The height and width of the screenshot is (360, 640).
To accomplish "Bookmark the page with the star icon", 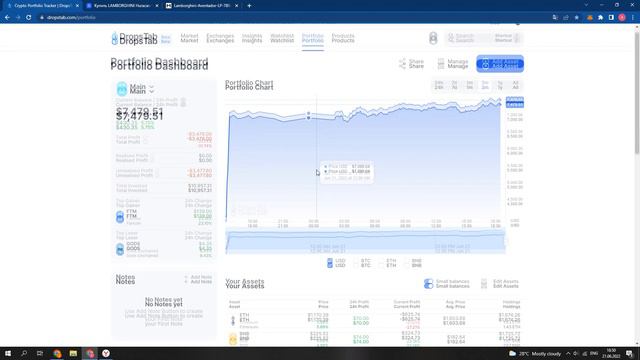I will [576, 18].
